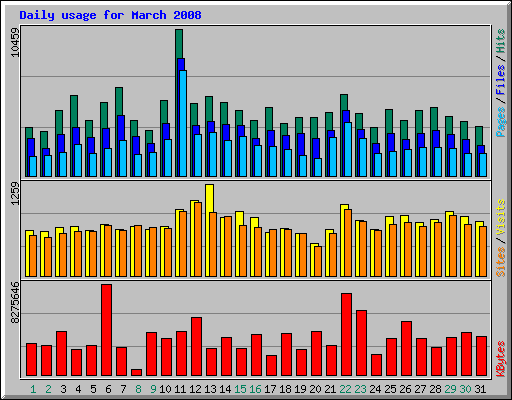Select the red KBytes bar for day 17
Screen dimensions: 512x400
(271, 366)
